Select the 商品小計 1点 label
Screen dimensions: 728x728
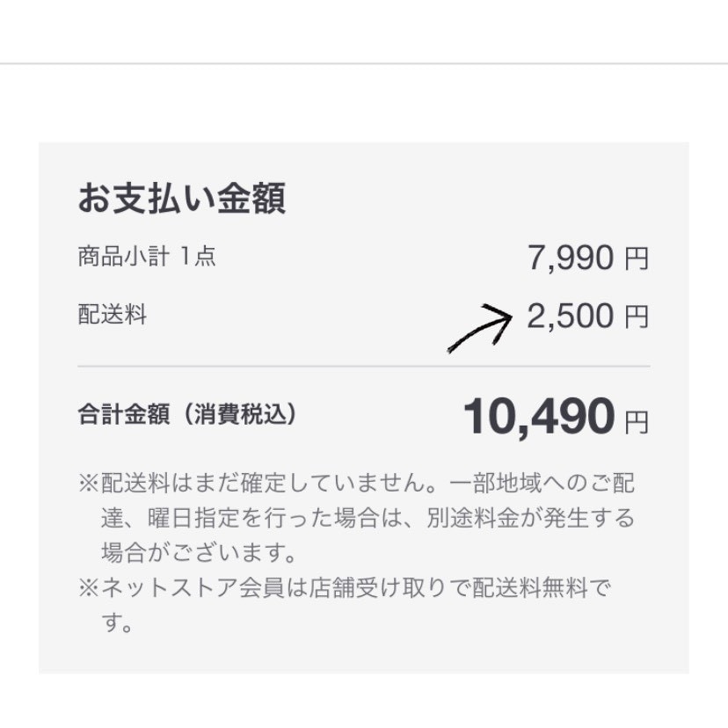point(147,256)
